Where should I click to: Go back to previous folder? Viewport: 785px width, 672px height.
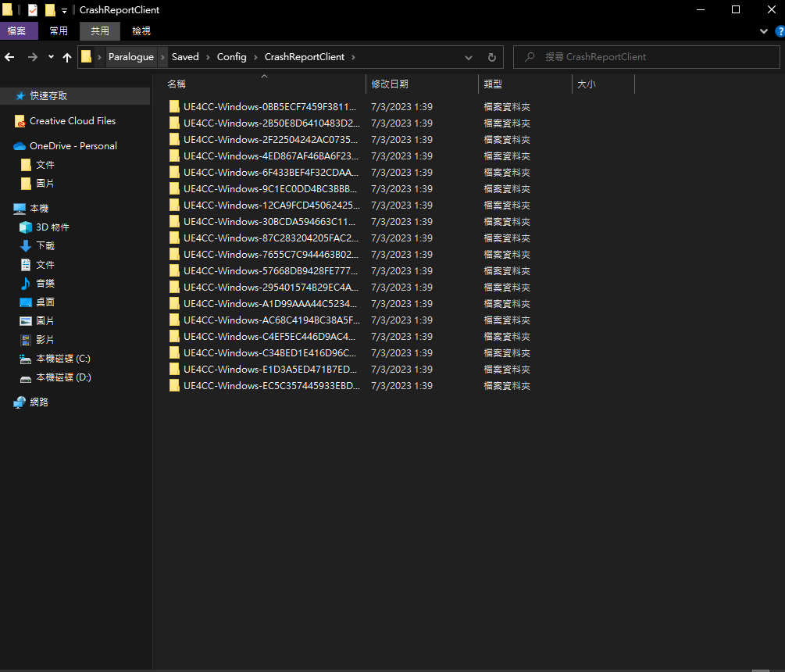(9, 57)
